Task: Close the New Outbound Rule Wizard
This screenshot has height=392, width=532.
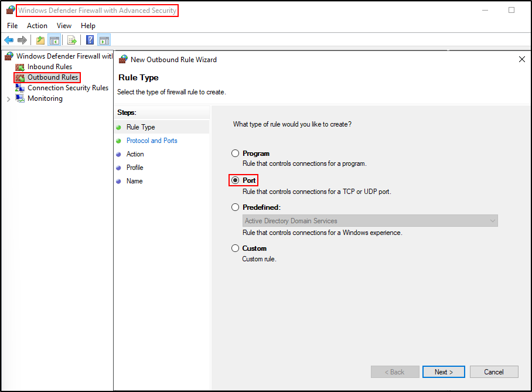Action: click(522, 59)
